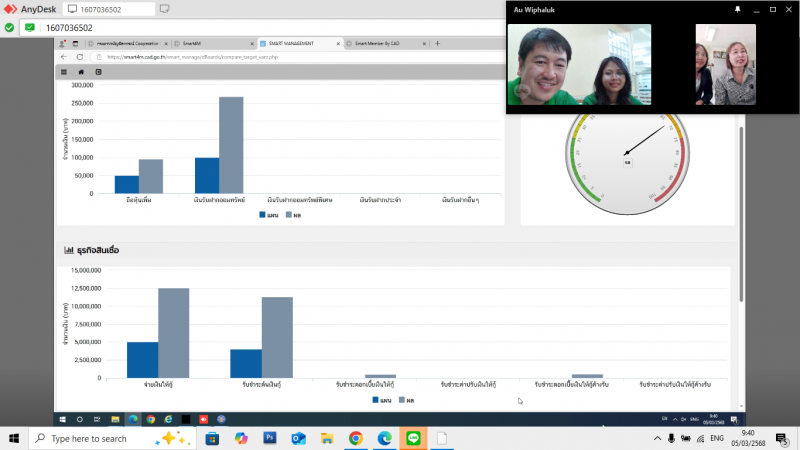Click the microphone tray icon

click(x=671, y=438)
